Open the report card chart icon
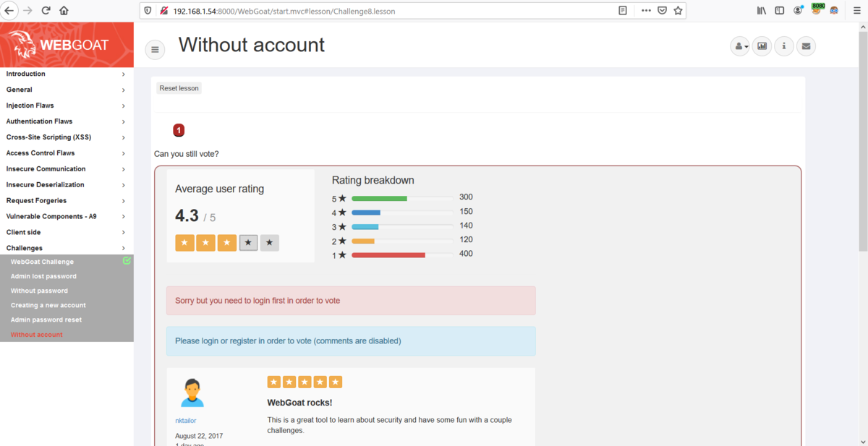Image resolution: width=868 pixels, height=446 pixels. pos(762,46)
